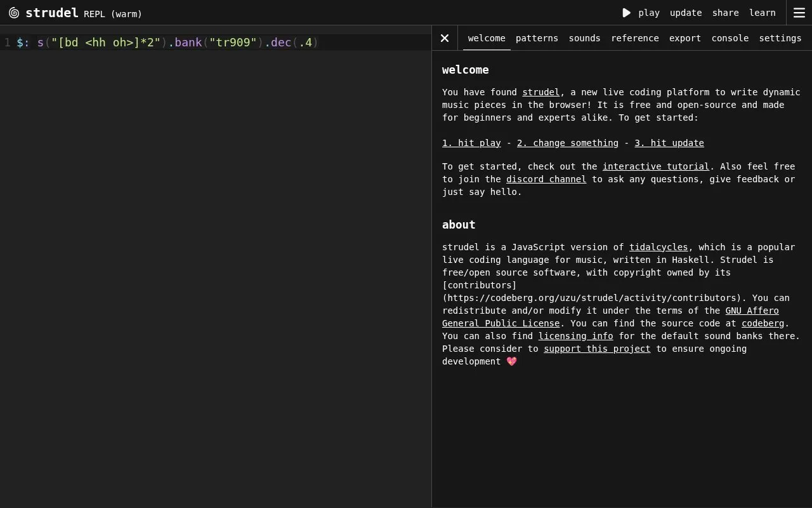812x508 pixels.
Task: Click the '2. change something' link
Action: pos(568,143)
